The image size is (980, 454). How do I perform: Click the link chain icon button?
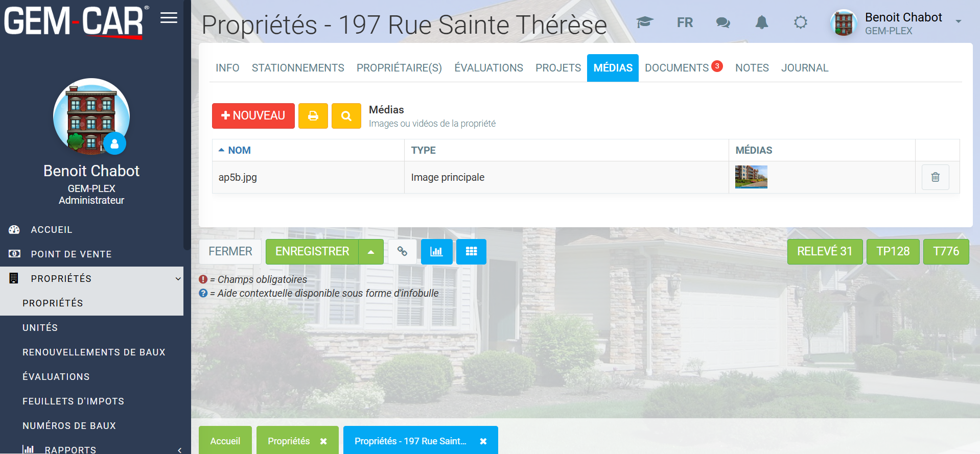(402, 251)
